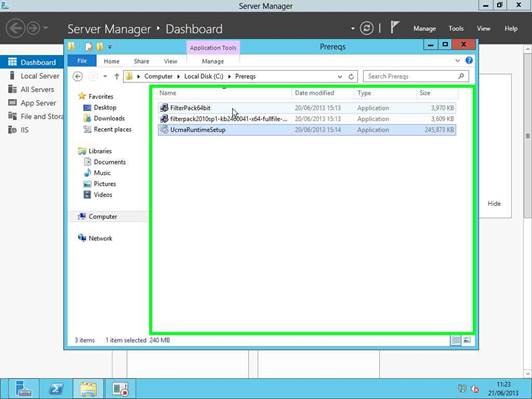Go back in the Prereqs Explorer window

(x=78, y=76)
